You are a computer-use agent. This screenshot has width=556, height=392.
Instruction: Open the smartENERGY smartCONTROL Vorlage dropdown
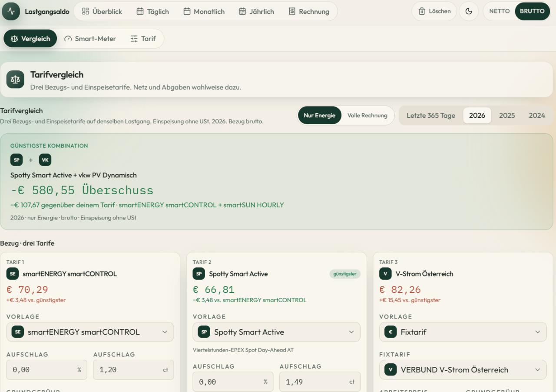(x=90, y=332)
